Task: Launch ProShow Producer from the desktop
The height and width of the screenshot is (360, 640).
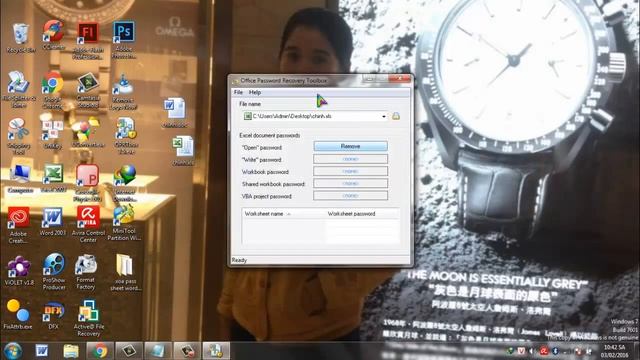Action: [x=54, y=271]
